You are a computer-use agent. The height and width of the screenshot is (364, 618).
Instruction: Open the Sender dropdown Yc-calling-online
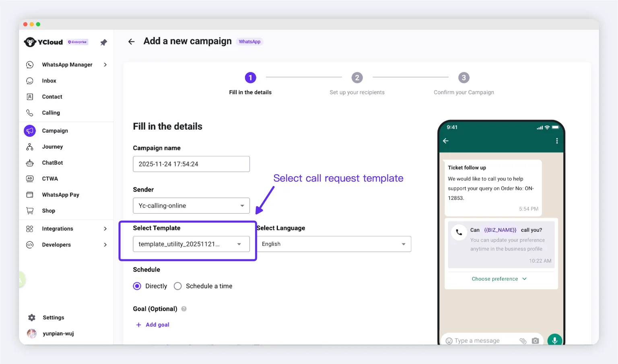tap(192, 206)
